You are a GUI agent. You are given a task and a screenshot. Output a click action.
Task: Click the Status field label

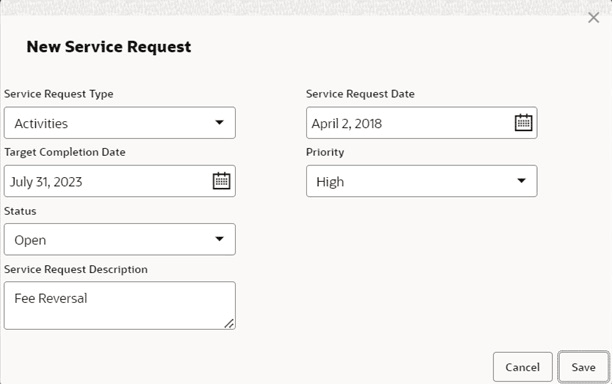(20, 211)
